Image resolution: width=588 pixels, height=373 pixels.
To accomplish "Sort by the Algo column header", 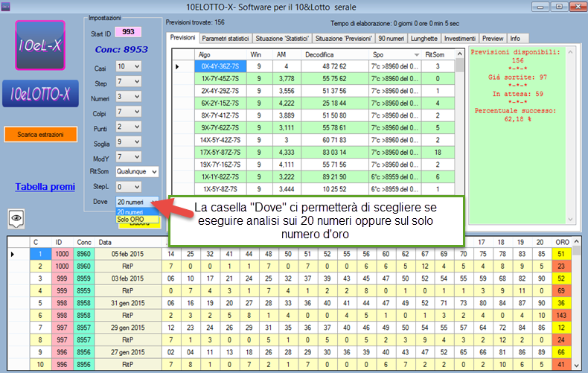I will (220, 55).
